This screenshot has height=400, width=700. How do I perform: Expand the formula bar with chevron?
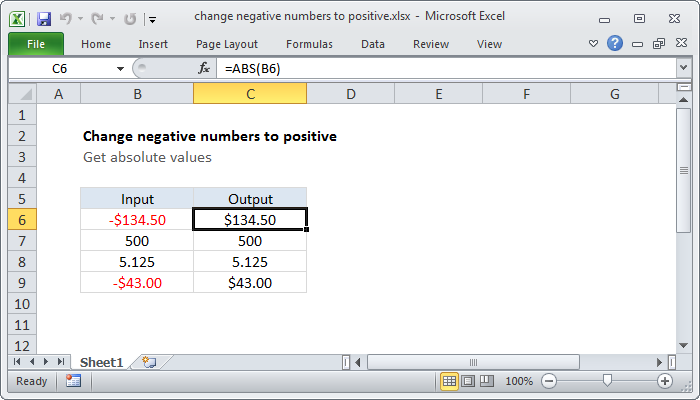(683, 68)
